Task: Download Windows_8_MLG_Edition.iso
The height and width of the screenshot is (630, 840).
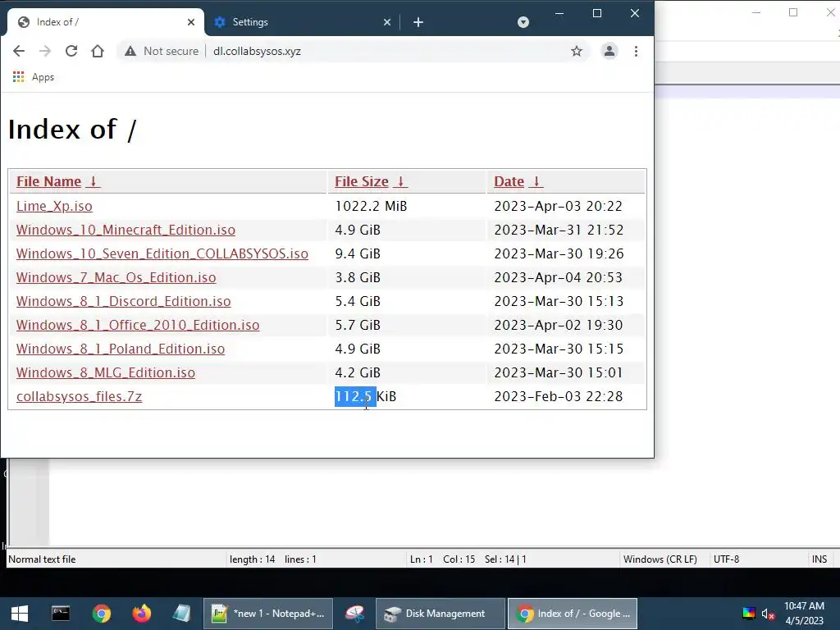Action: click(106, 373)
